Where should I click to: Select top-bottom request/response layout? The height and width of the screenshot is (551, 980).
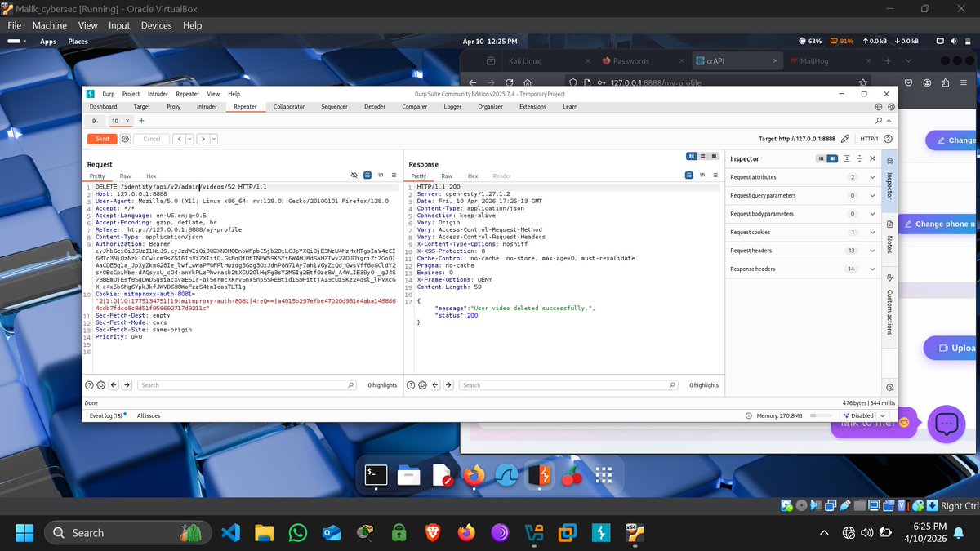[702, 155]
